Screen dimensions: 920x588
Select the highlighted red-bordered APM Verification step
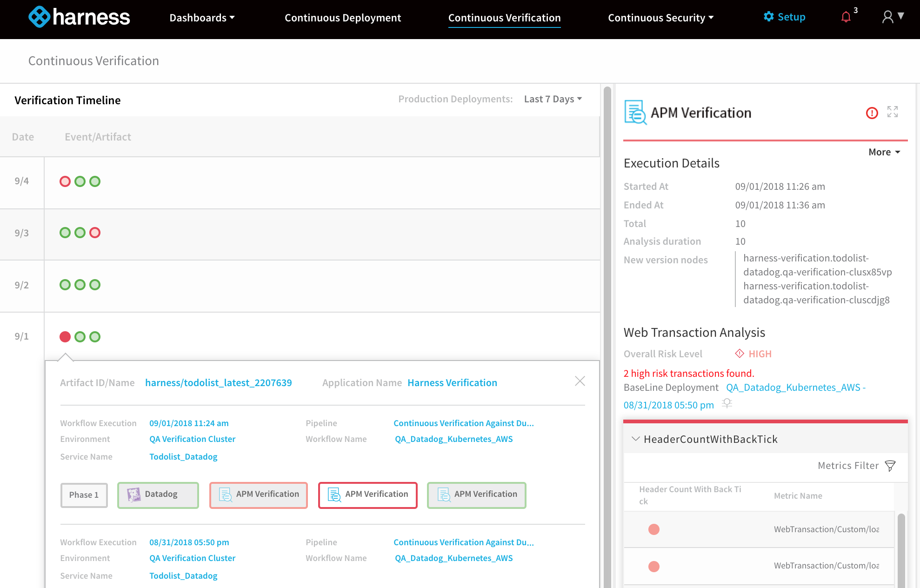click(x=368, y=495)
